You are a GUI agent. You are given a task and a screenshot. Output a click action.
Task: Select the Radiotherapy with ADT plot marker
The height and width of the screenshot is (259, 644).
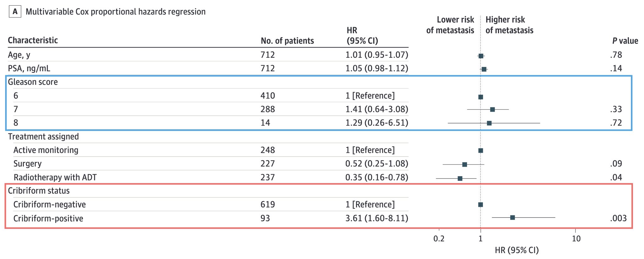[460, 178]
